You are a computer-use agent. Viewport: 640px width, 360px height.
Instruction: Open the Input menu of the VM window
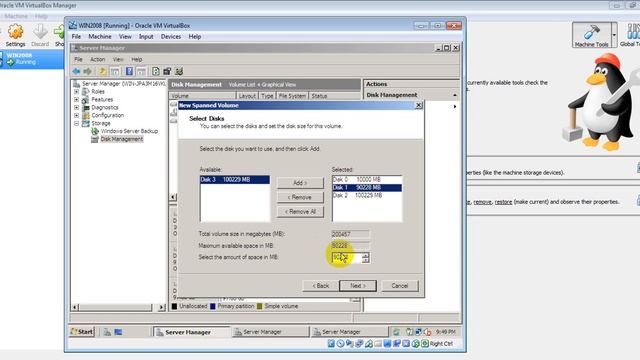(x=146, y=37)
